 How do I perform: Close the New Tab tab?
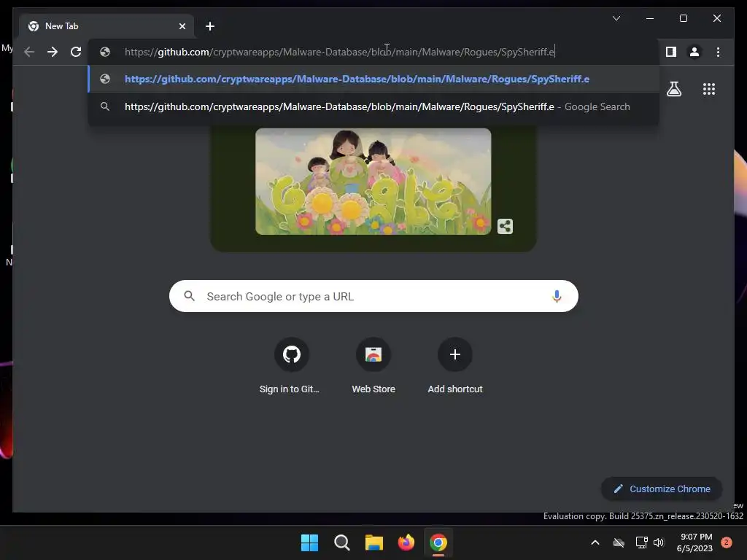[182, 26]
